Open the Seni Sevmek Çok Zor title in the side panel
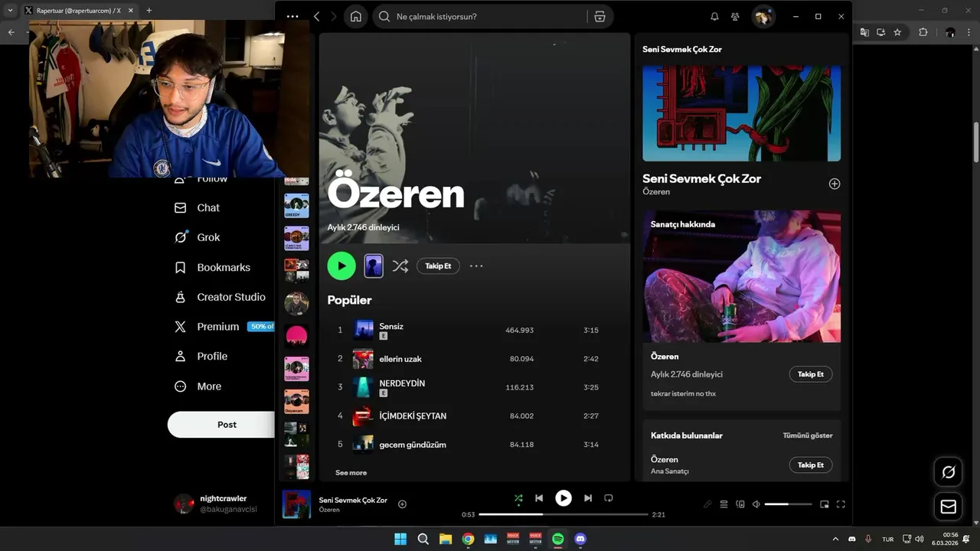Viewport: 980px width, 551px height. tap(701, 178)
